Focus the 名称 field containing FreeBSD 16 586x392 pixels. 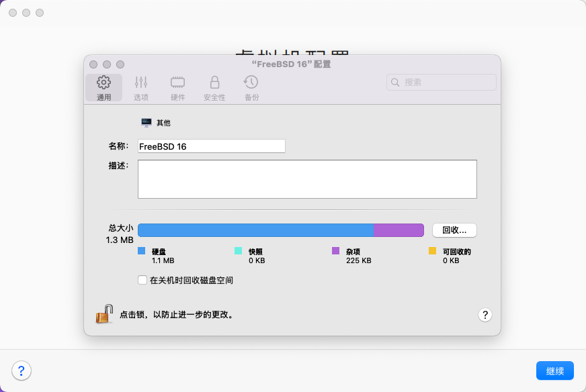(212, 146)
